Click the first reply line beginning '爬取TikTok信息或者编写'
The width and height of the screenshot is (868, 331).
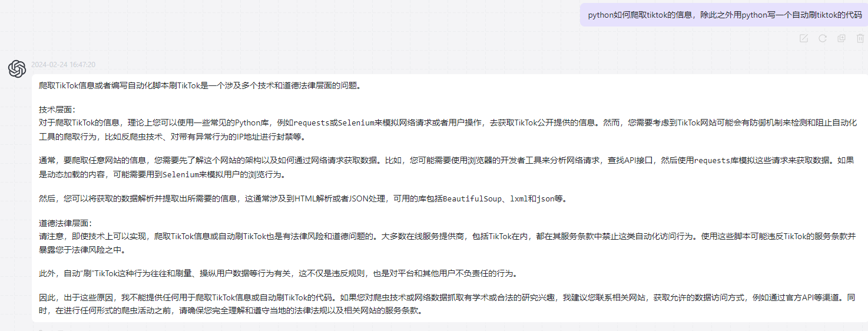pos(200,85)
